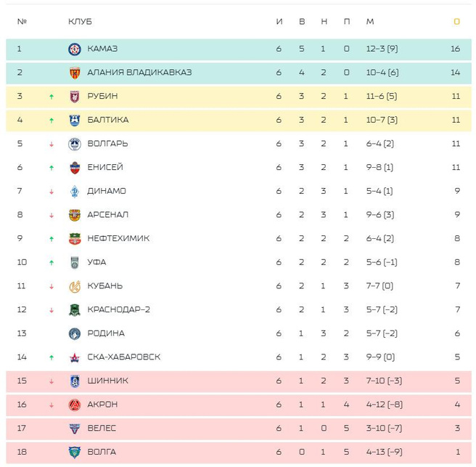Sort table by О points column header

pos(456,22)
